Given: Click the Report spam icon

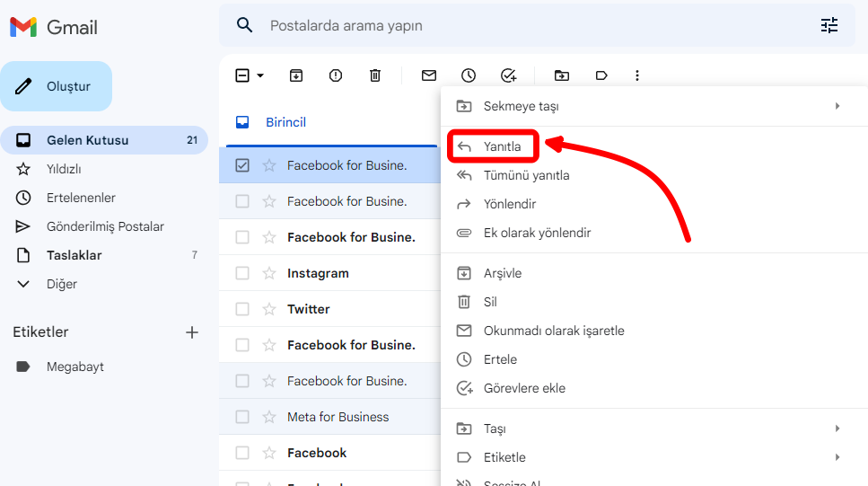Looking at the screenshot, I should pos(336,75).
